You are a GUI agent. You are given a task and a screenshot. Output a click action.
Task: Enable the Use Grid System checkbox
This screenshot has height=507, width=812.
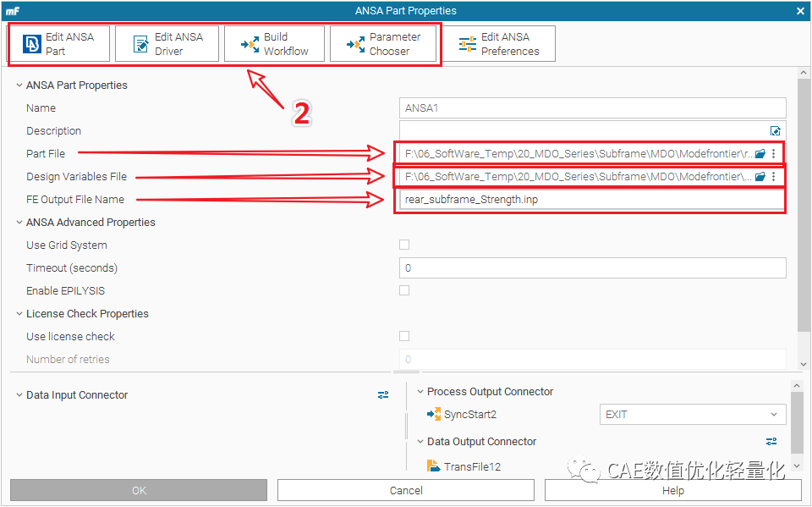point(404,245)
